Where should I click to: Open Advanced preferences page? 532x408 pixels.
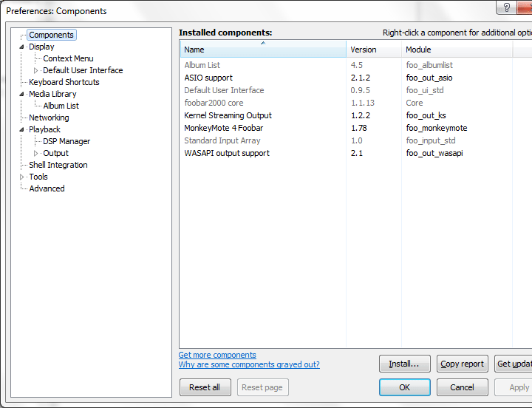coord(47,188)
